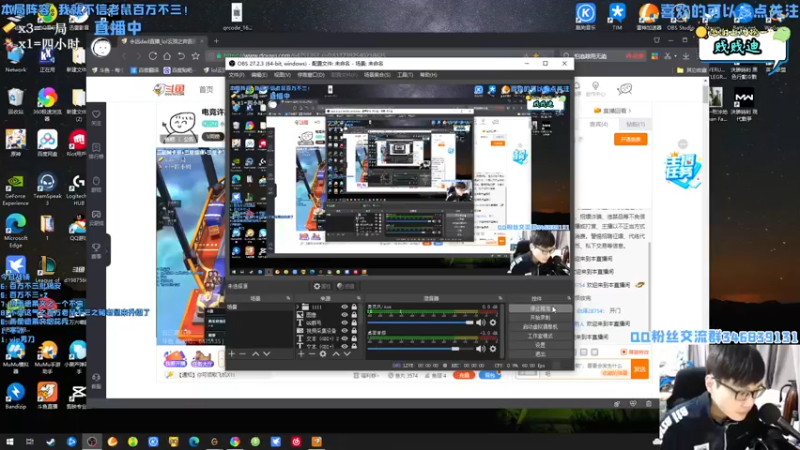Move source down in sources panel
This screenshot has height=450, width=800.
coord(347,354)
